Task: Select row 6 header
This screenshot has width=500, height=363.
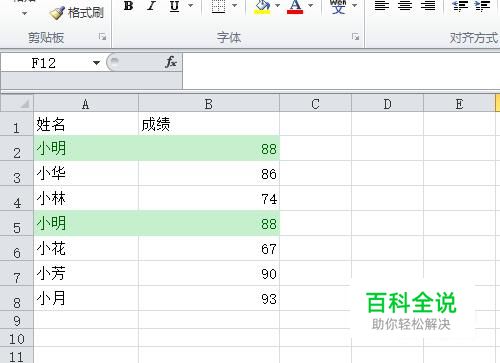Action: pos(17,248)
